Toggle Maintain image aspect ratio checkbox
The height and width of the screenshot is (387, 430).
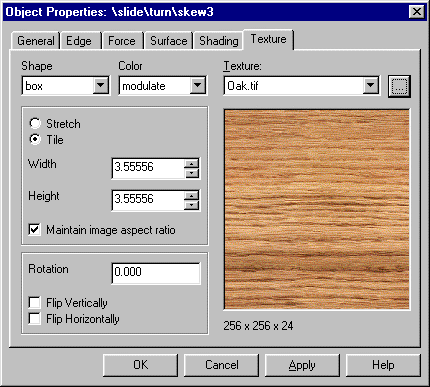[35, 230]
